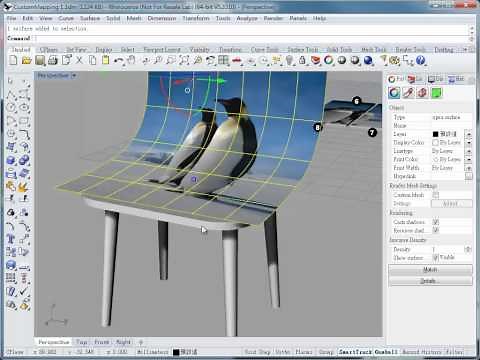Open the Linetype dropdown
The width and height of the screenshot is (480, 360).
click(x=469, y=151)
